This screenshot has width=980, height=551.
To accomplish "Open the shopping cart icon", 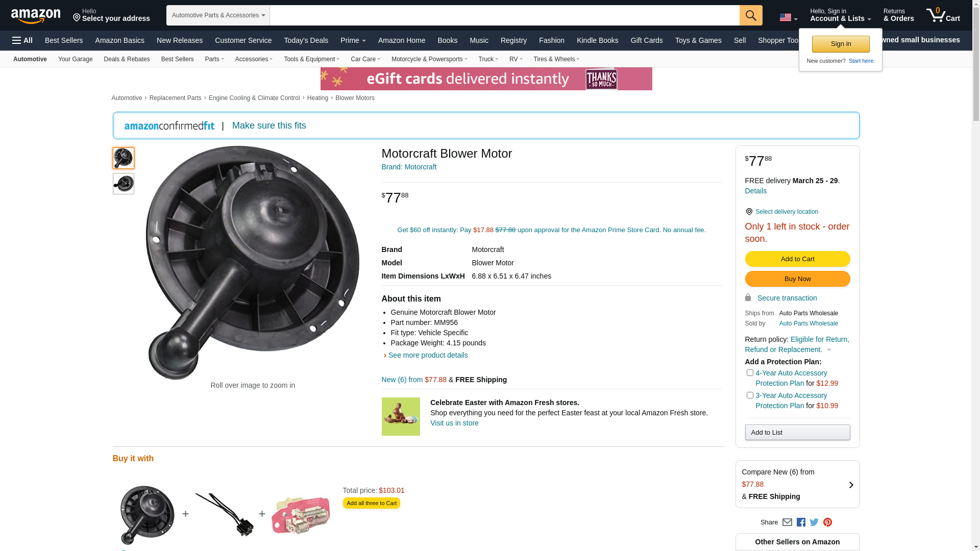I will (x=943, y=15).
